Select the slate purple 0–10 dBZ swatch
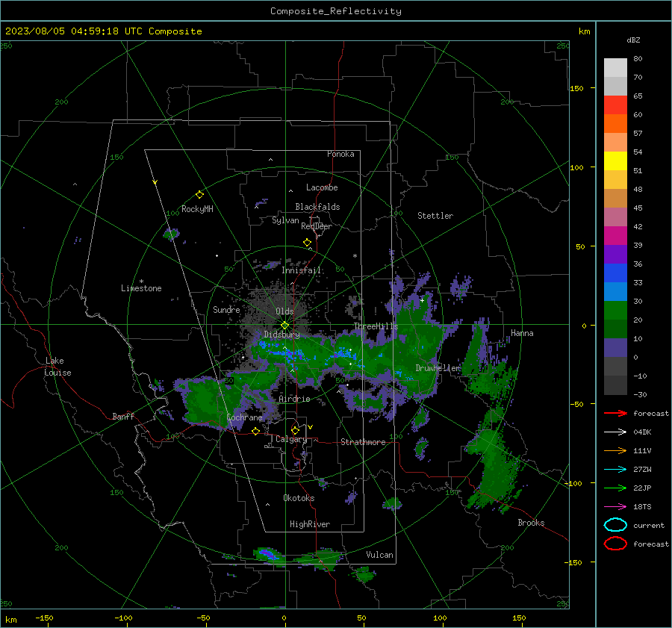The width and height of the screenshot is (672, 628). tap(615, 348)
